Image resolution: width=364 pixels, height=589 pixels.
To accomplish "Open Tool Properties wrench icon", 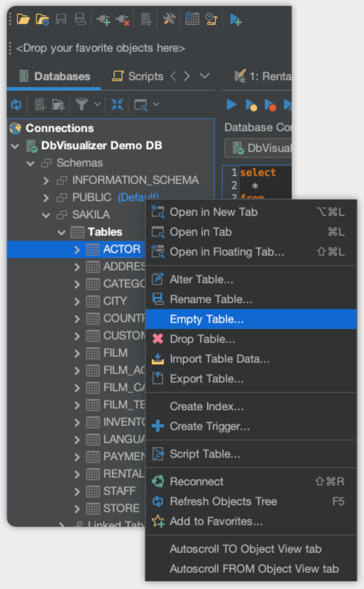I will tap(169, 19).
